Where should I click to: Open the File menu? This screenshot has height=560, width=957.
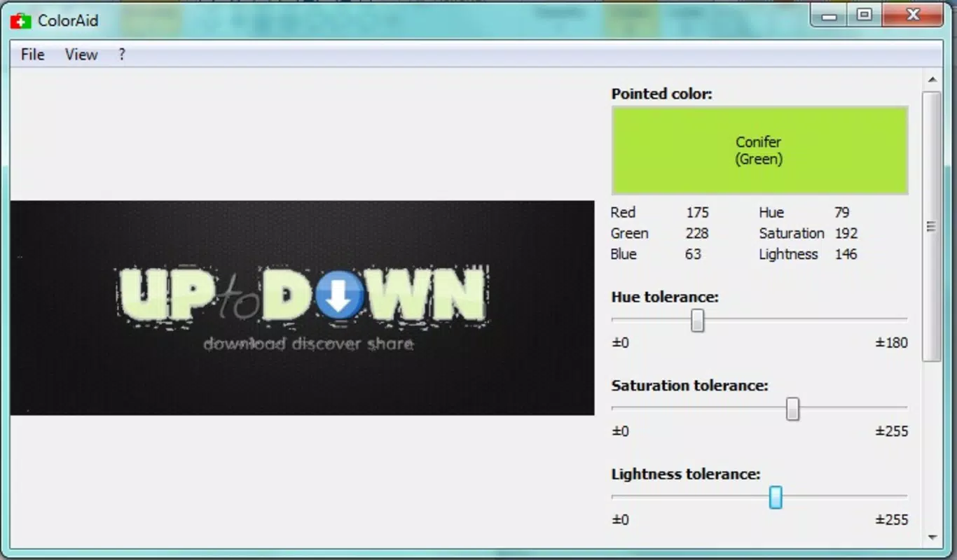[33, 55]
